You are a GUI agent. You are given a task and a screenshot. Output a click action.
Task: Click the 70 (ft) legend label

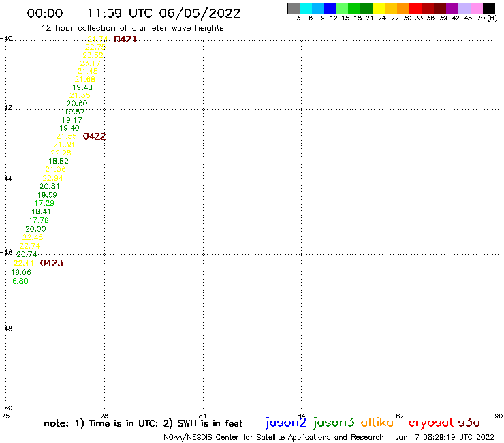[487, 18]
